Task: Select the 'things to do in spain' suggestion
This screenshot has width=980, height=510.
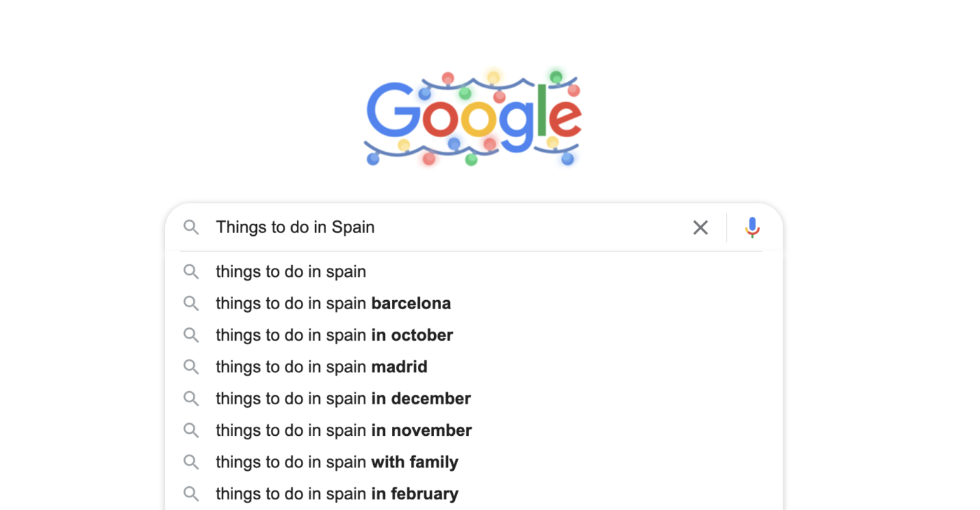Action: (290, 271)
